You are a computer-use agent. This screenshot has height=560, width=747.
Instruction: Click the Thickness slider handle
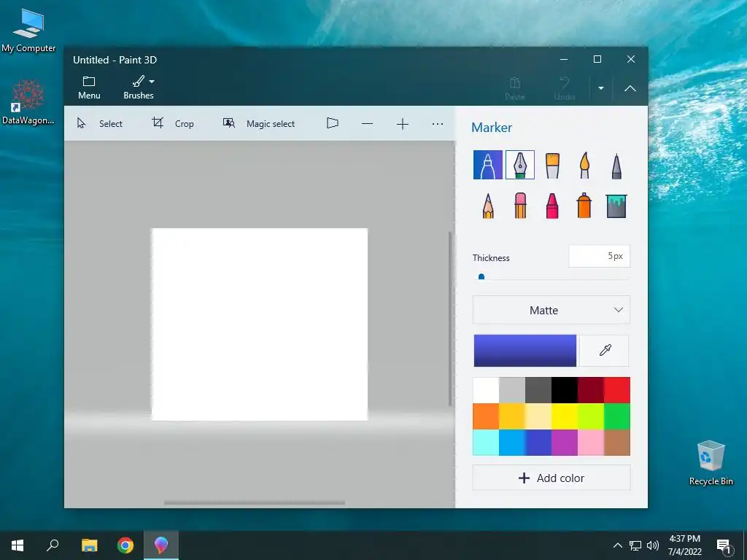pos(481,276)
